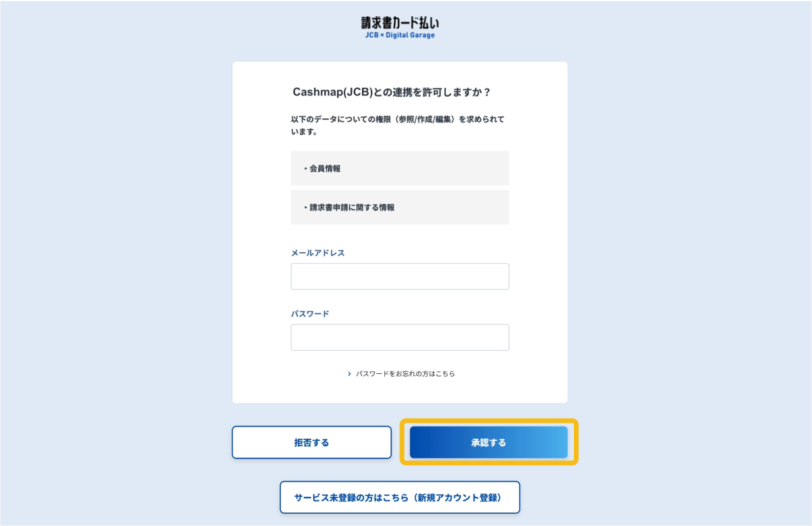Click the chevron beside the forgot-password link
The height and width of the screenshot is (526, 812).
point(349,373)
